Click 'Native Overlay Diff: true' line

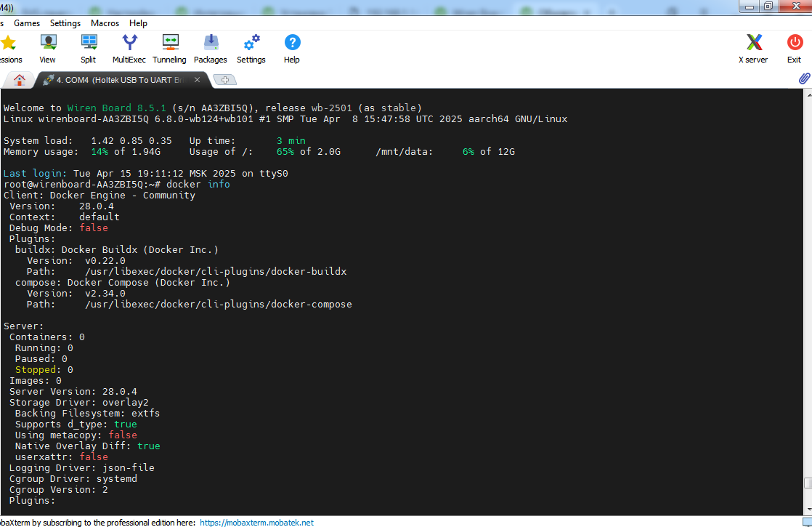click(87, 446)
